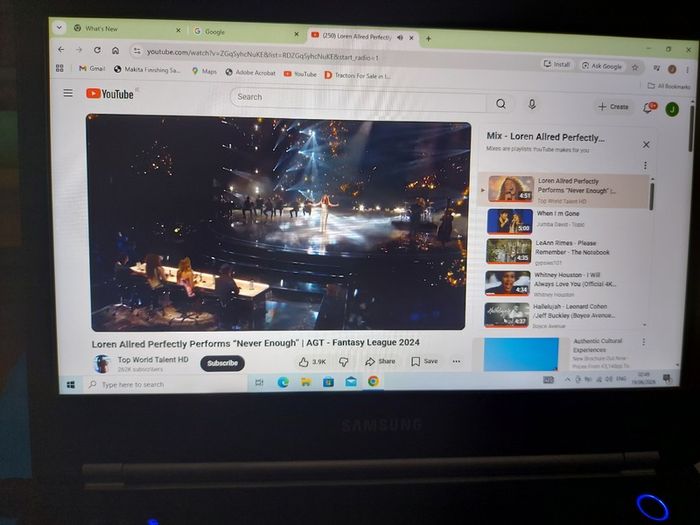Open File Explorer from the taskbar
Image resolution: width=700 pixels, height=525 pixels.
click(x=306, y=382)
